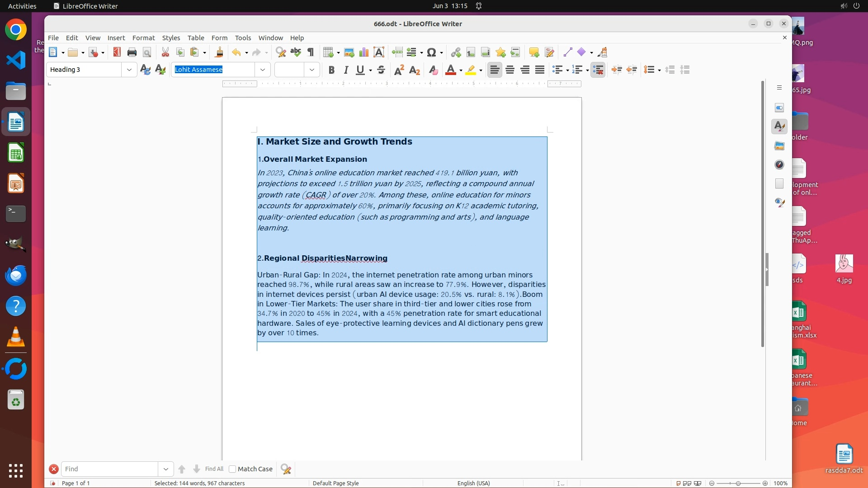Click the Insert Image icon
The image size is (868, 488).
point(349,52)
